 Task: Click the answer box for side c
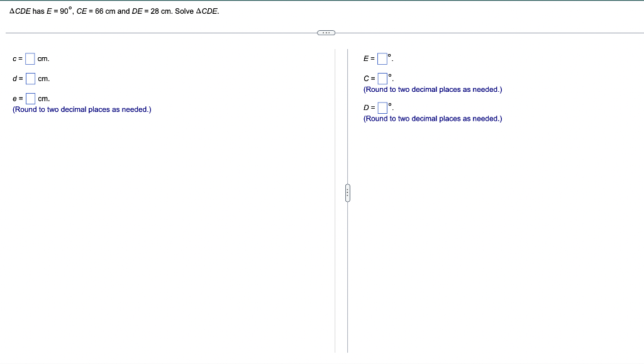coord(30,58)
